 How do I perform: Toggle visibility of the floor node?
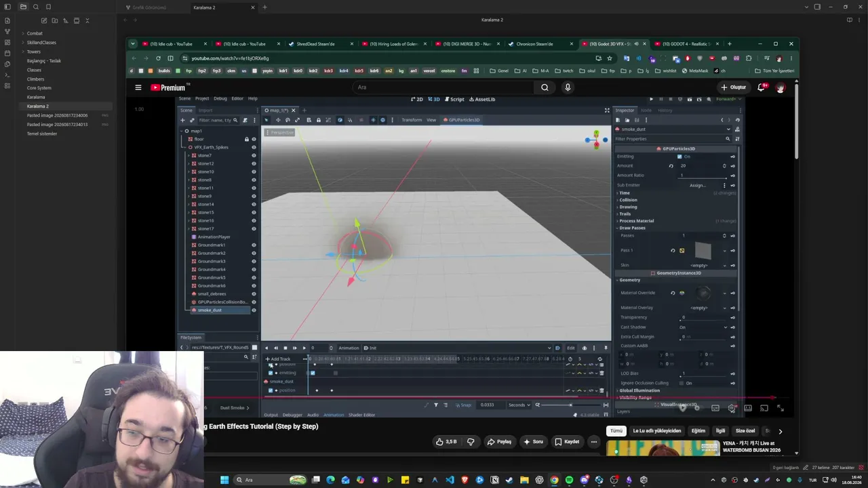[x=254, y=139]
